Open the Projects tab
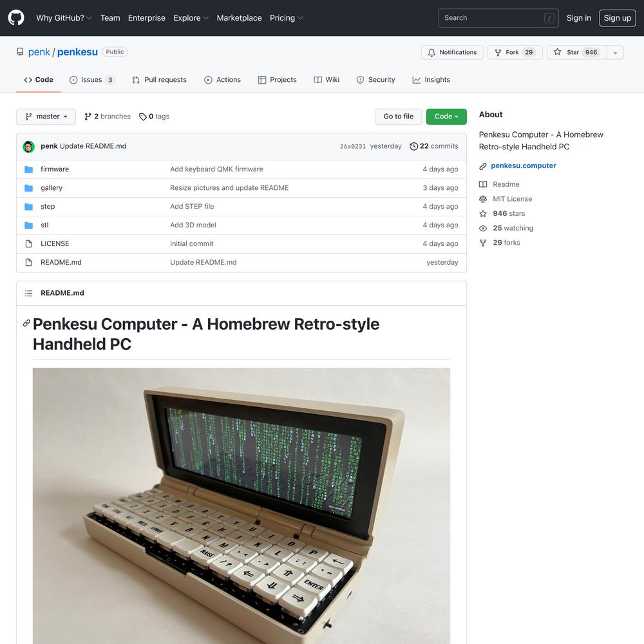 click(277, 80)
